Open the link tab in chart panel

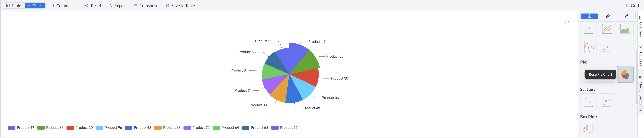point(608,16)
